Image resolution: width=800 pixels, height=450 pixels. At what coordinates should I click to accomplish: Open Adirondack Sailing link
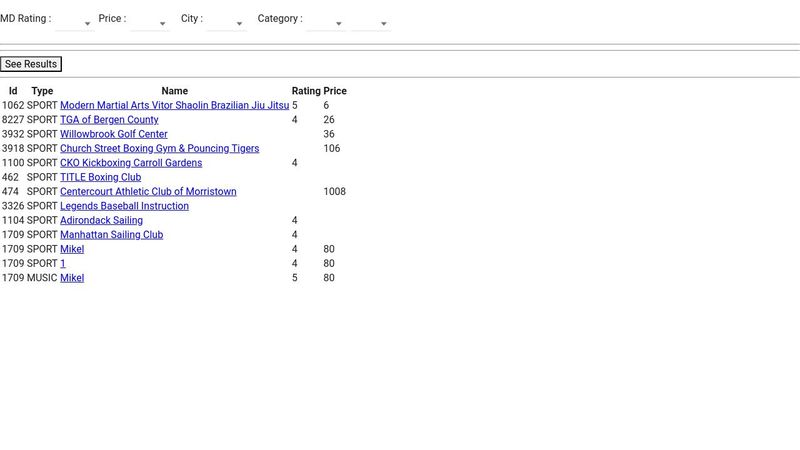click(x=101, y=220)
